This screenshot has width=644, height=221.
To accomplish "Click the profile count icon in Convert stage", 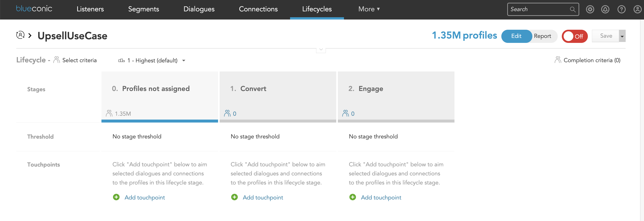I will [x=227, y=113].
